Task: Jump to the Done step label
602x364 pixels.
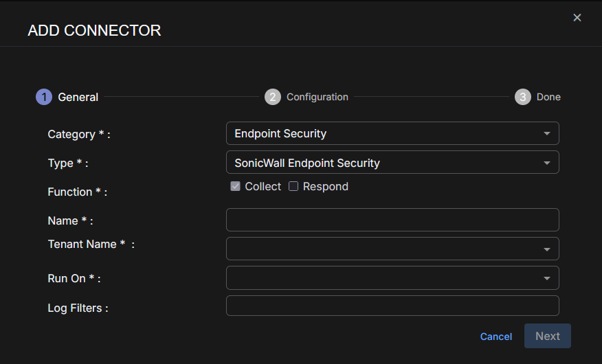Action: tap(548, 97)
